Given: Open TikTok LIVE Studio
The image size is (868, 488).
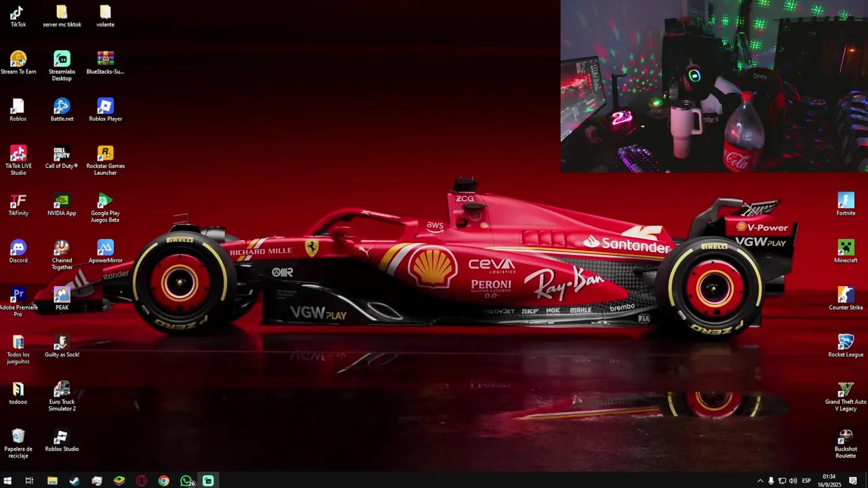Looking at the screenshot, I should click(18, 161).
